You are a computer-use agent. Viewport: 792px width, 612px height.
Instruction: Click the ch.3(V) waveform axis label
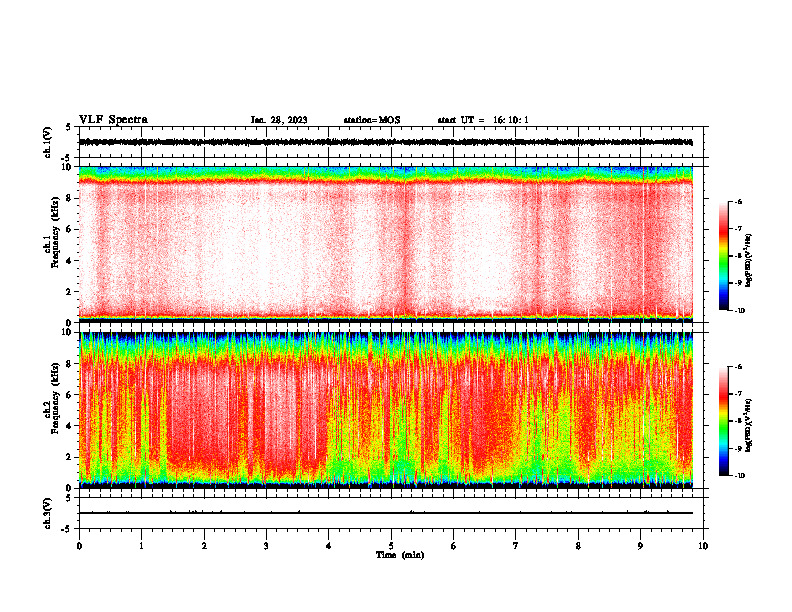[x=47, y=513]
